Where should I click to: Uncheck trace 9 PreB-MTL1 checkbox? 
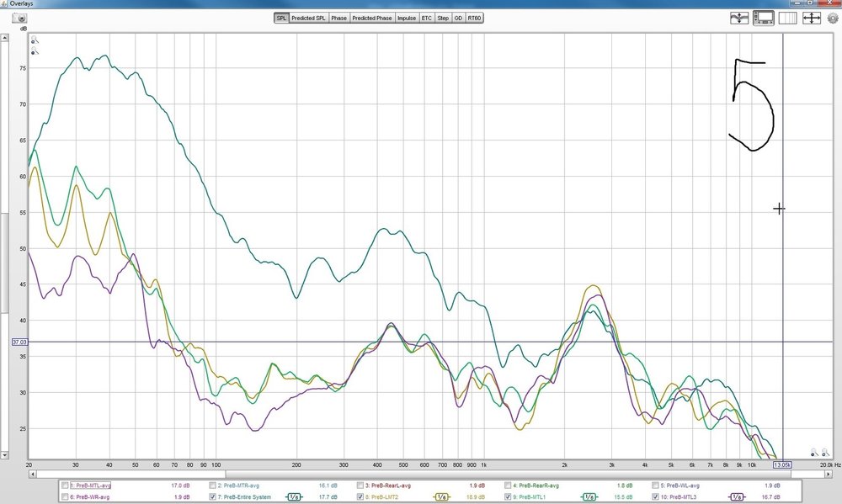[x=508, y=497]
